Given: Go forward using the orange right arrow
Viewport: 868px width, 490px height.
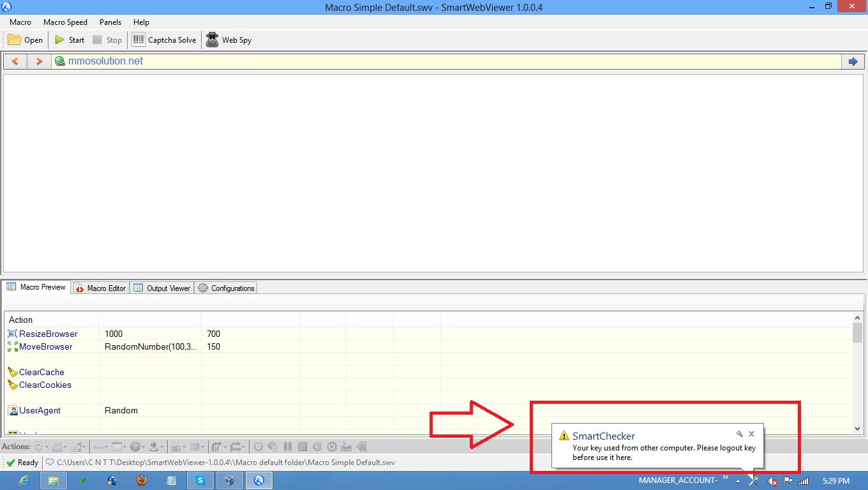Looking at the screenshot, I should [x=39, y=61].
